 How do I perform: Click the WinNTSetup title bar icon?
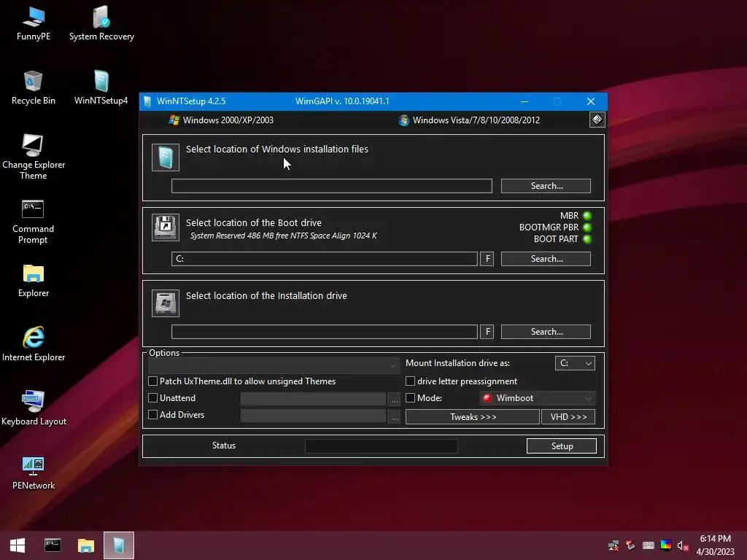(x=147, y=101)
